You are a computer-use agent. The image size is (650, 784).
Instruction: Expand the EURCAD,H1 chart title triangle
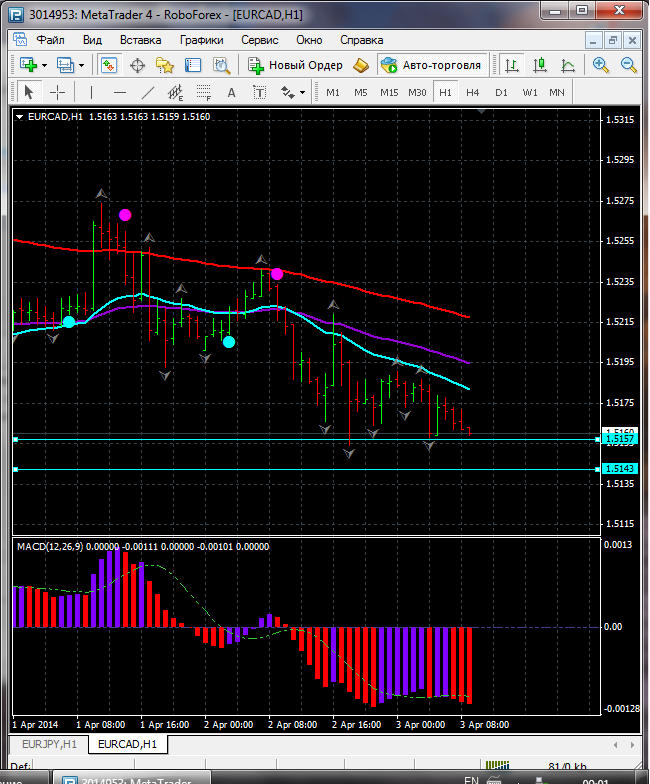[x=20, y=116]
